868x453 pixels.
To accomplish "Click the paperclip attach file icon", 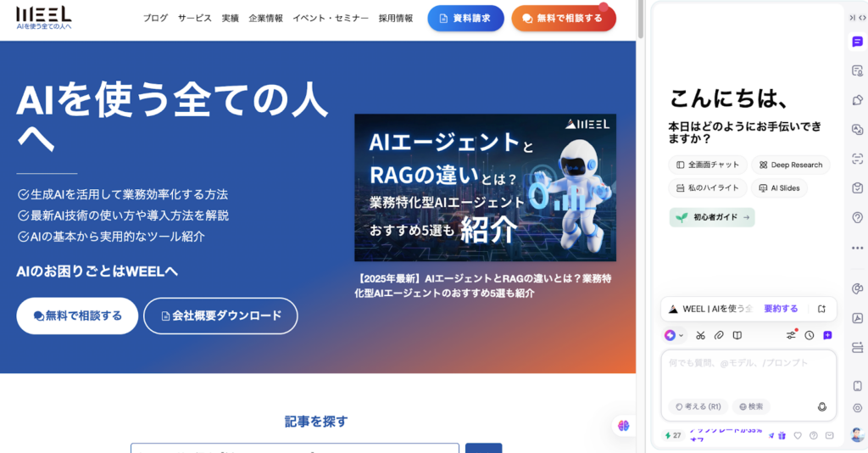I will click(x=718, y=335).
